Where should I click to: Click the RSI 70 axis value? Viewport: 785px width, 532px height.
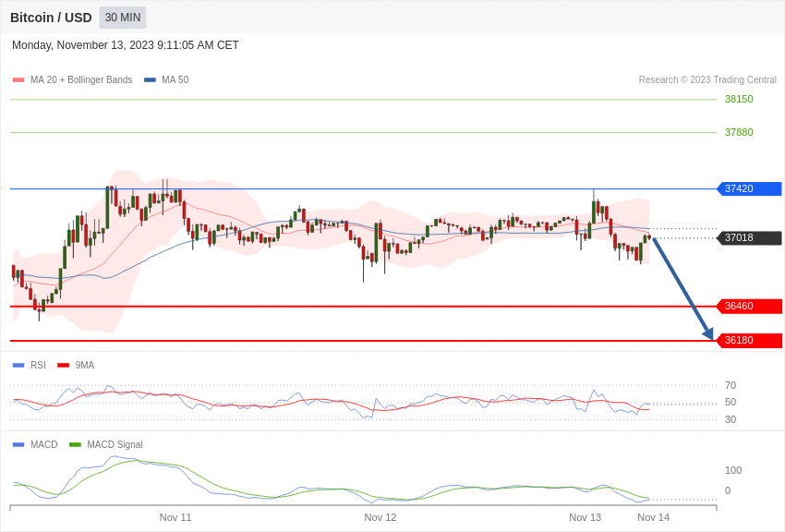[731, 385]
